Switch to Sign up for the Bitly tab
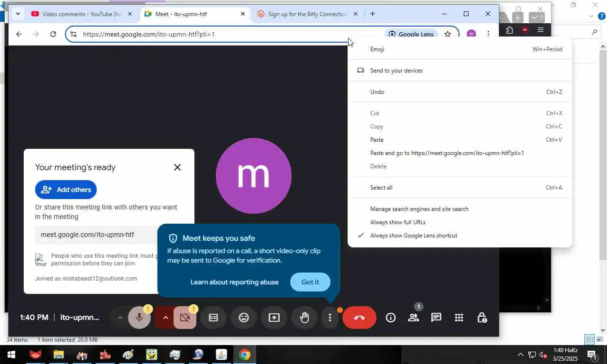This screenshot has width=607, height=364. coord(307,14)
